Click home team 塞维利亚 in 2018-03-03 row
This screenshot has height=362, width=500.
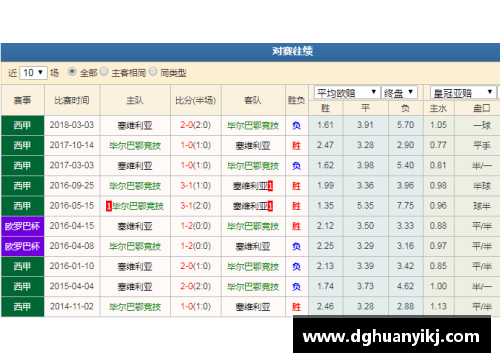coord(135,126)
